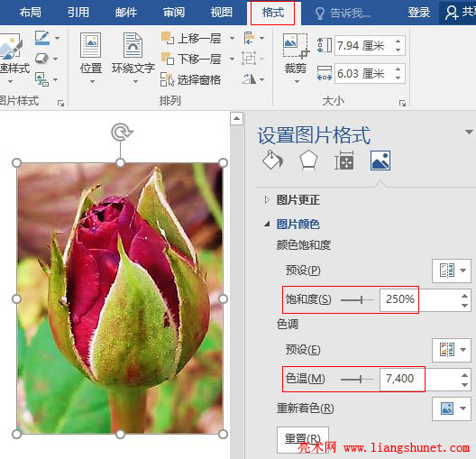
Task: Click the document scroll up arrow
Action: pyautogui.click(x=236, y=118)
